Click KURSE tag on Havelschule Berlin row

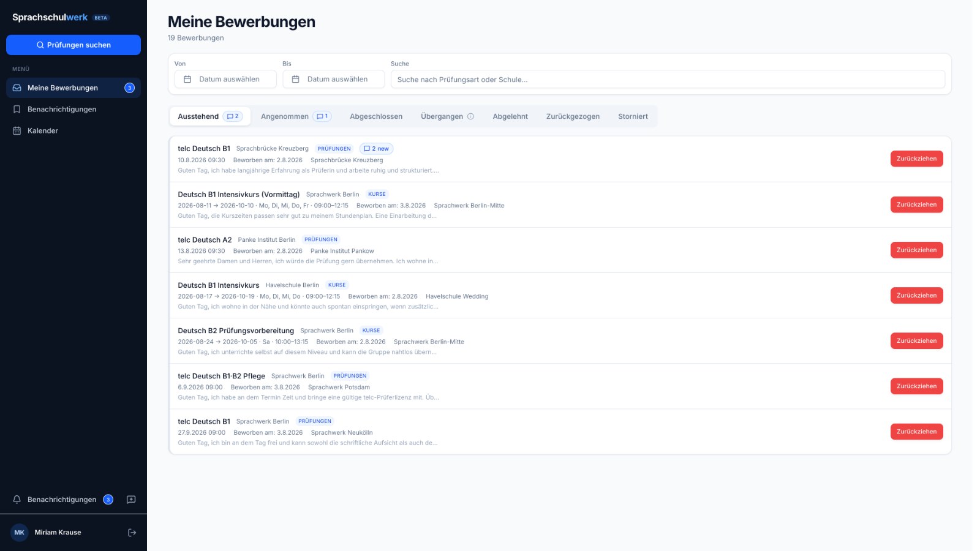pos(337,285)
